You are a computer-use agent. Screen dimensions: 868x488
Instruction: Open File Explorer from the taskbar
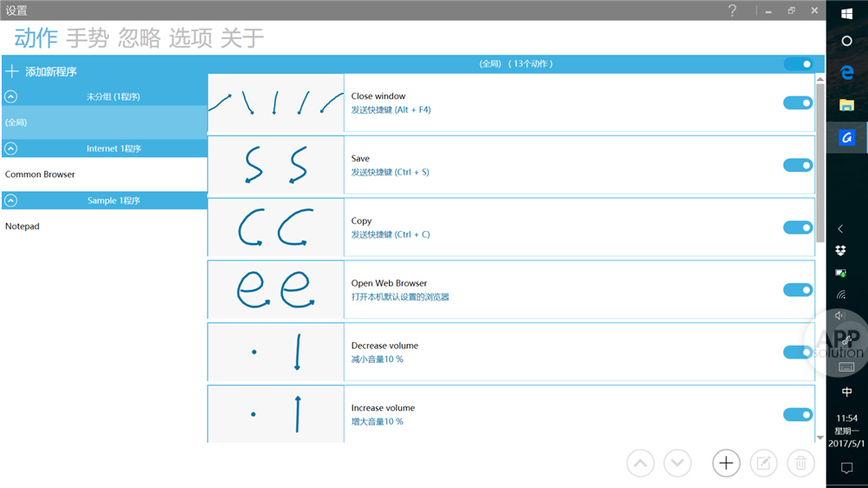click(846, 105)
